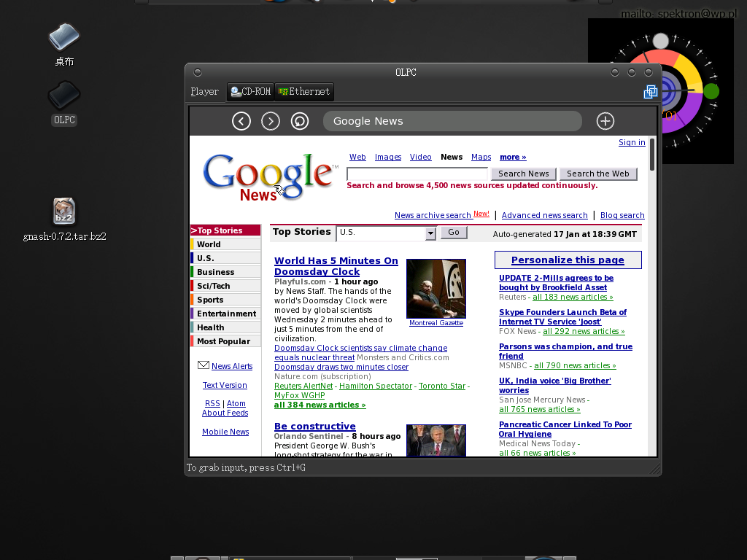Click the Reuters AlertNet source link

[303, 386]
